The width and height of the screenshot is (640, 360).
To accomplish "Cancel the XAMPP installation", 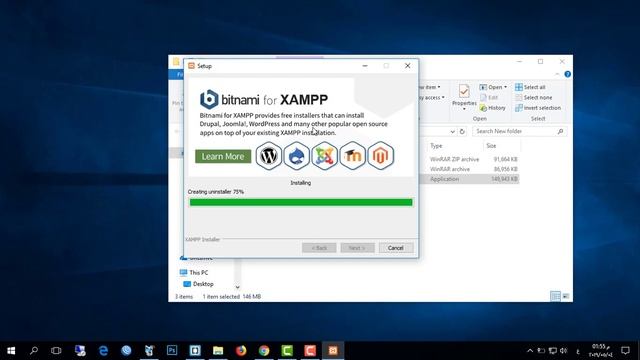I will click(396, 248).
